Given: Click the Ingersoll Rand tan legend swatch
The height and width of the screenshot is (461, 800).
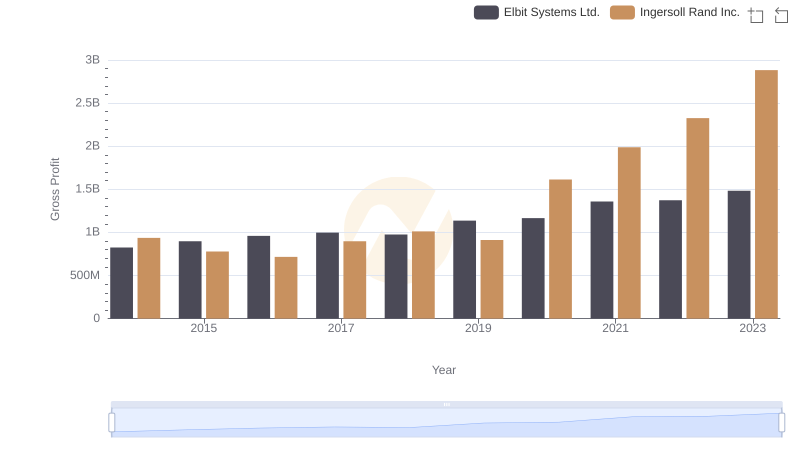Looking at the screenshot, I should point(622,12).
